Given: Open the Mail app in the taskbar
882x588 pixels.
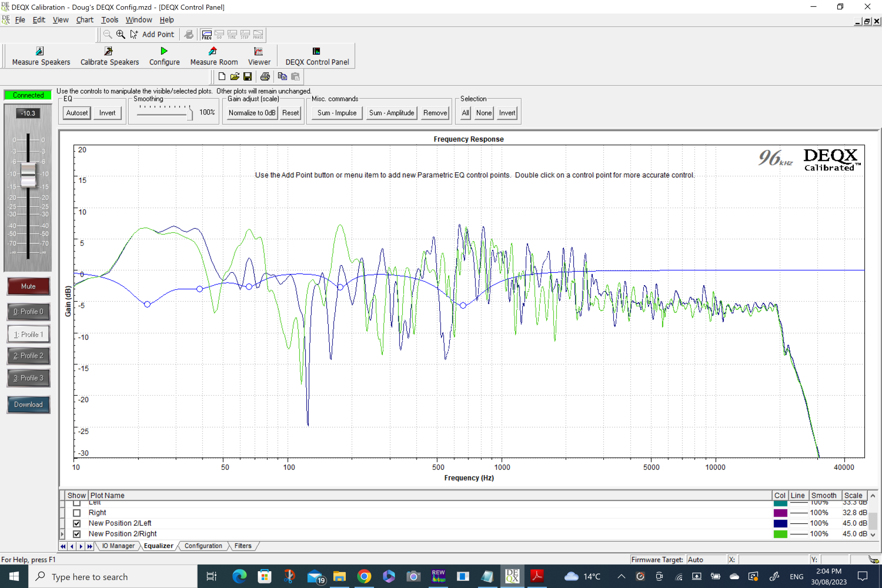Looking at the screenshot, I should point(316,576).
